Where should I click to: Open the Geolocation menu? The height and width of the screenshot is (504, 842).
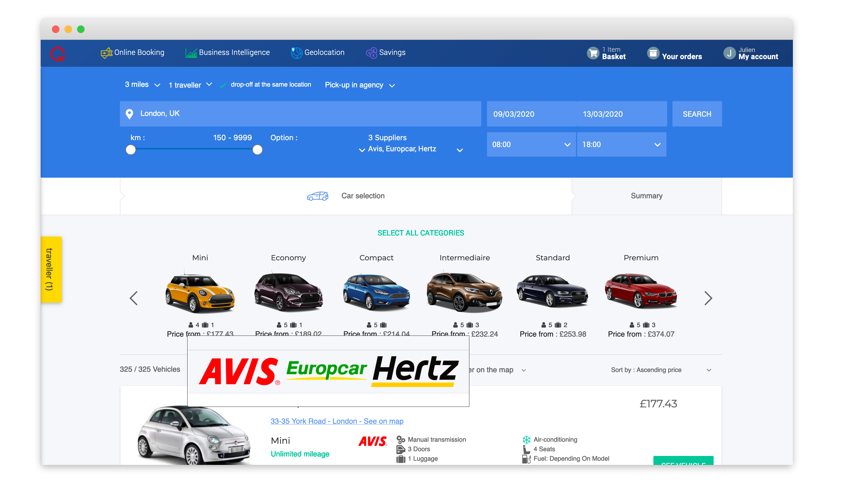(x=317, y=53)
